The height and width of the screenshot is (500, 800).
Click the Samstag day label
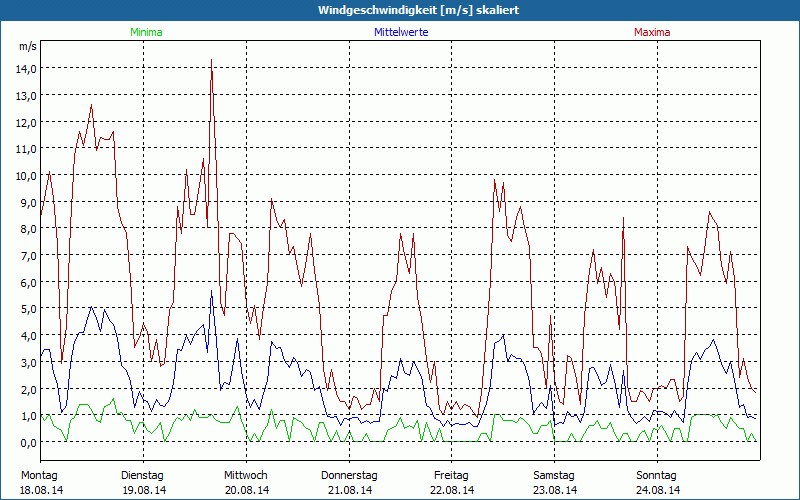click(554, 476)
